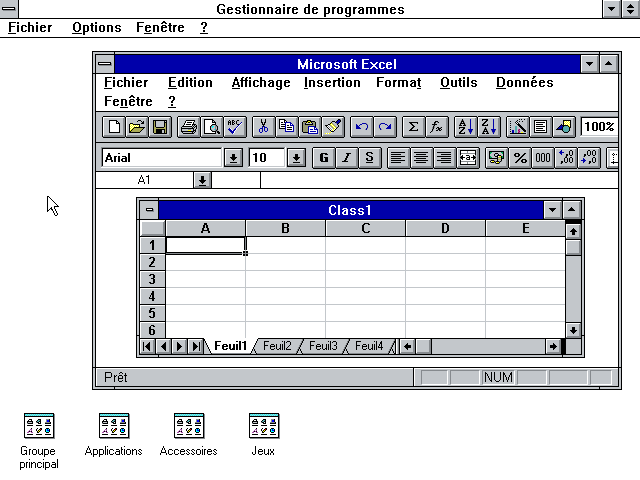Viewport: 640px width, 480px height.
Task: Center cell text horizontally
Action: [x=421, y=158]
